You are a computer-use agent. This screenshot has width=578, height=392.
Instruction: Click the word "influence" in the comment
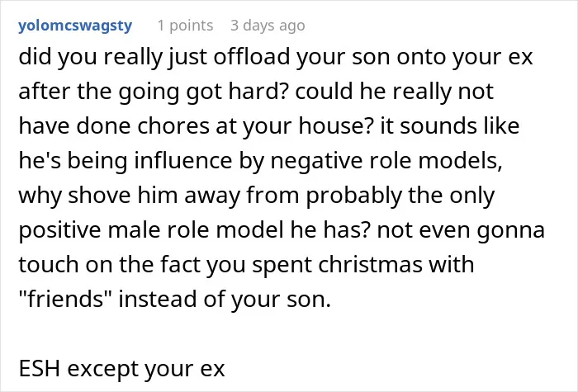point(183,161)
